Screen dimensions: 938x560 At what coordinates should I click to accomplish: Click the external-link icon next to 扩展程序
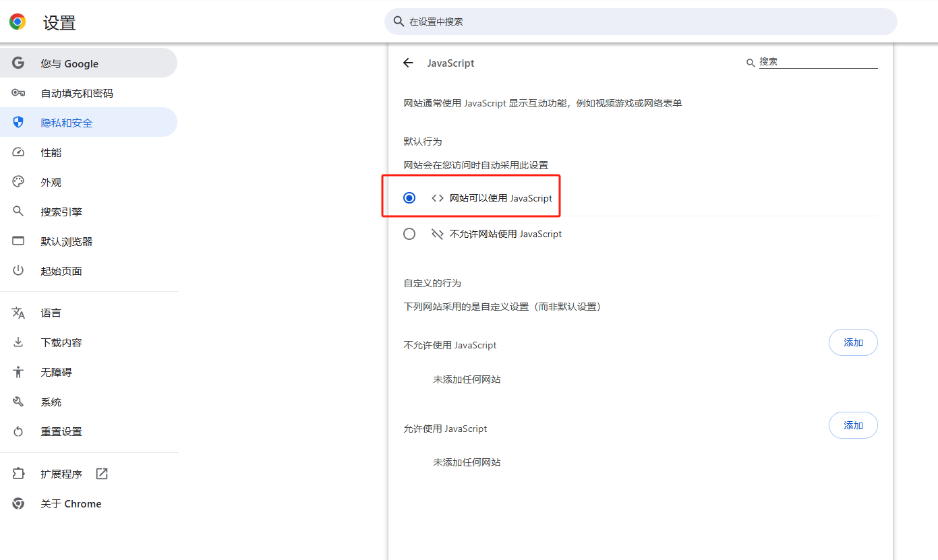tap(102, 474)
